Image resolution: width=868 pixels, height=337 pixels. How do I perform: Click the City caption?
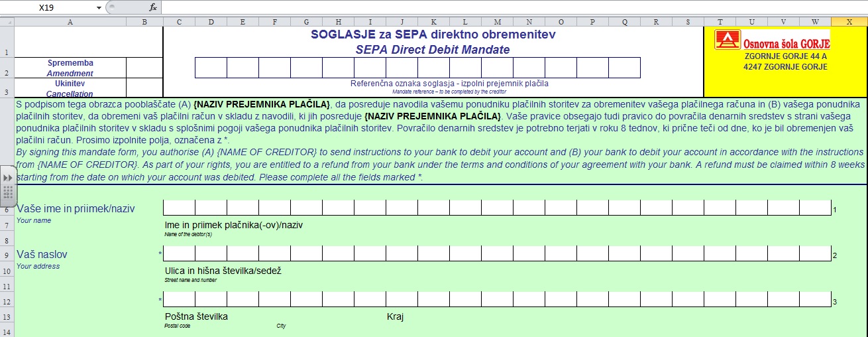coord(281,326)
